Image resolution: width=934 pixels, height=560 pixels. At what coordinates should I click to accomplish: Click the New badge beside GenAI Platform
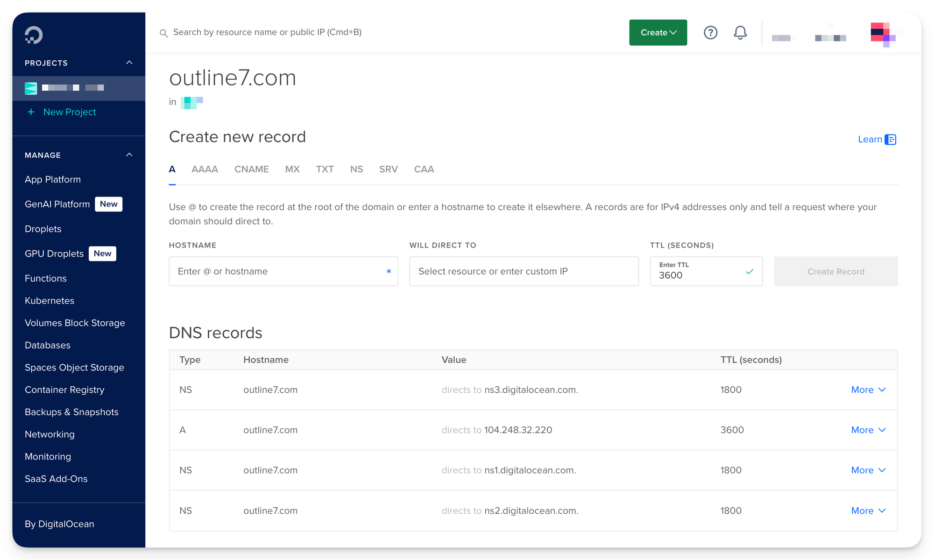109,204
